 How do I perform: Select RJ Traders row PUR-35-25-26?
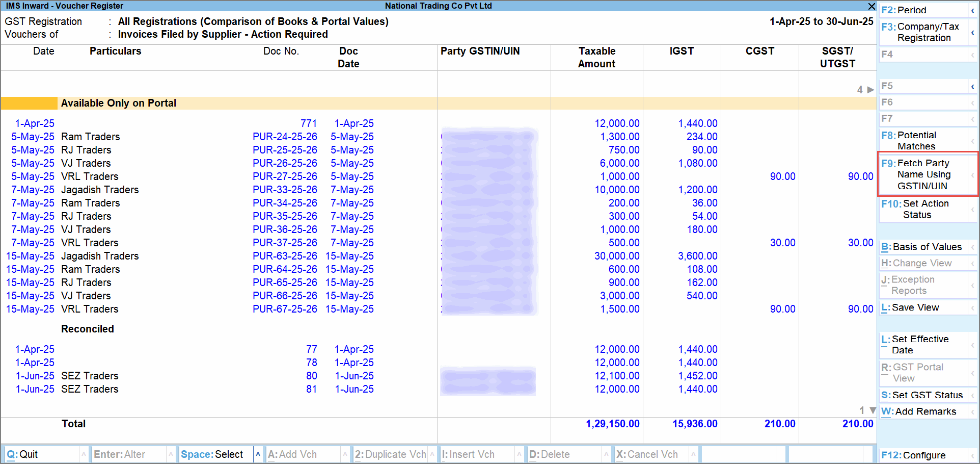pos(438,216)
